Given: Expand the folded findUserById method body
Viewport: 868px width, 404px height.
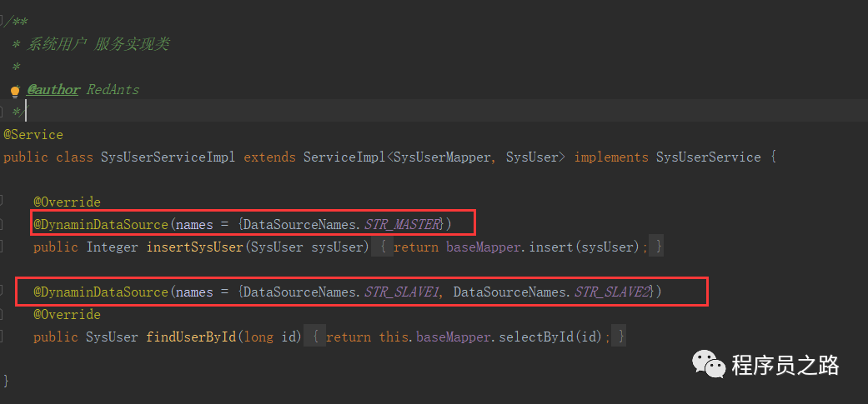Looking at the screenshot, I should (x=315, y=337).
